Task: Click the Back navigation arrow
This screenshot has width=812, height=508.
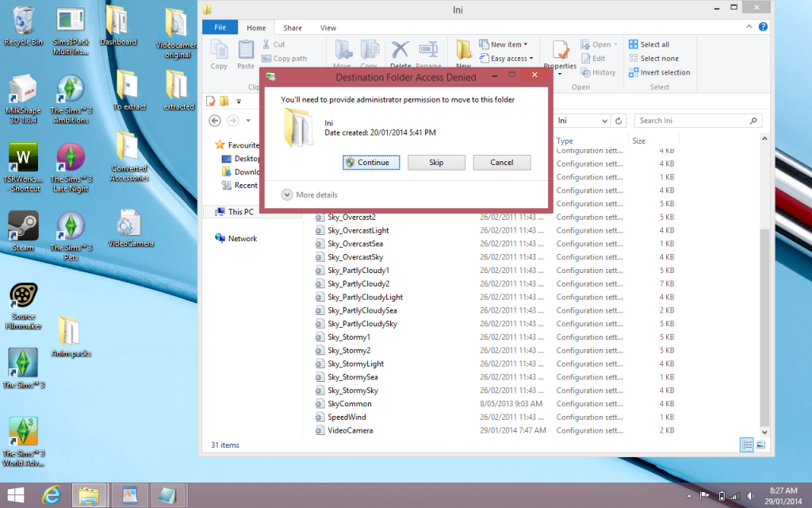Action: coord(215,121)
